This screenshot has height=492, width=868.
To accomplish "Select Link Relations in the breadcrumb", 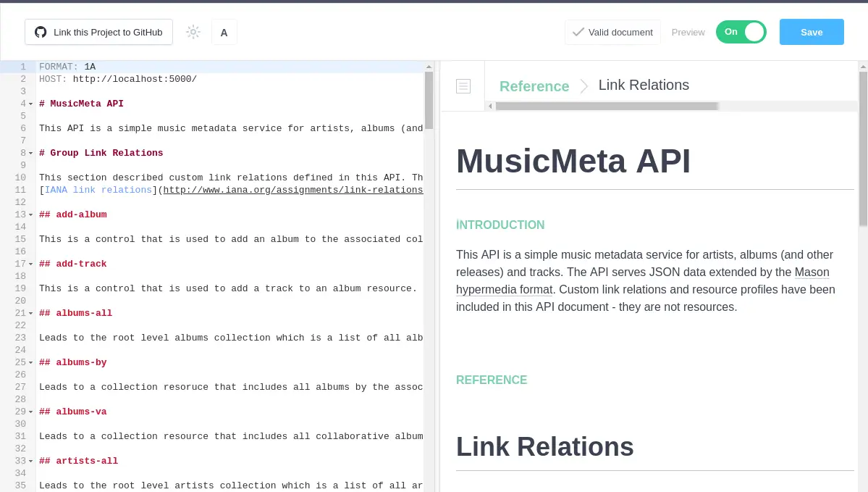I will pos(644,85).
